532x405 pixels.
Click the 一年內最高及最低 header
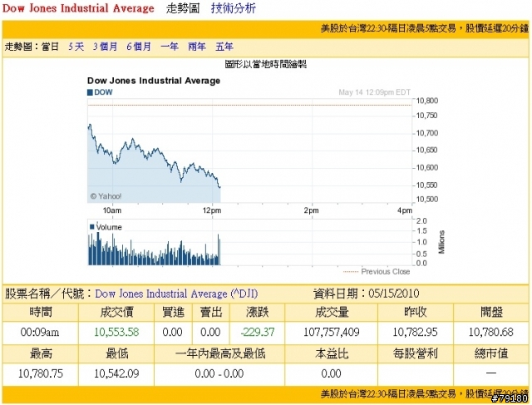click(x=219, y=354)
